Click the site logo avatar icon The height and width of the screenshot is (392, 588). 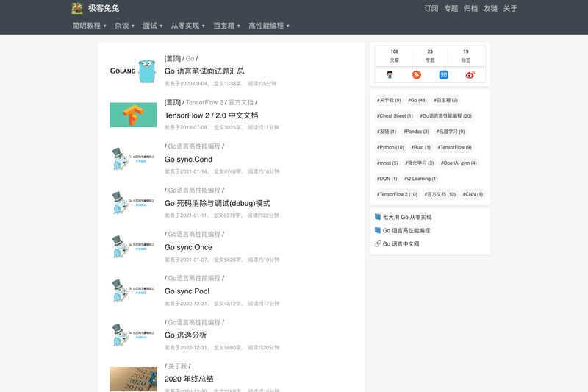[x=77, y=8]
